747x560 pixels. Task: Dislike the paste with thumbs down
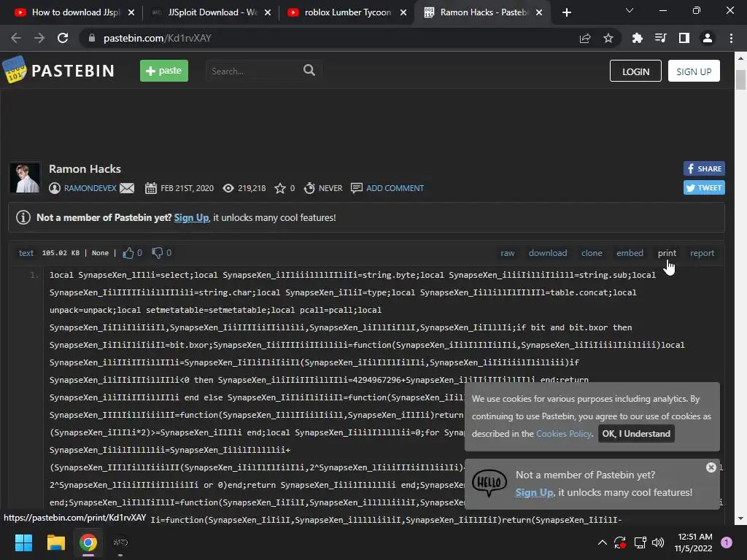(x=158, y=253)
